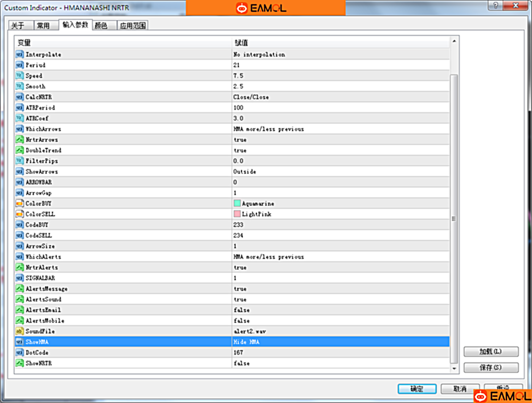Click the Speed value 7.5

pyautogui.click(x=238, y=76)
